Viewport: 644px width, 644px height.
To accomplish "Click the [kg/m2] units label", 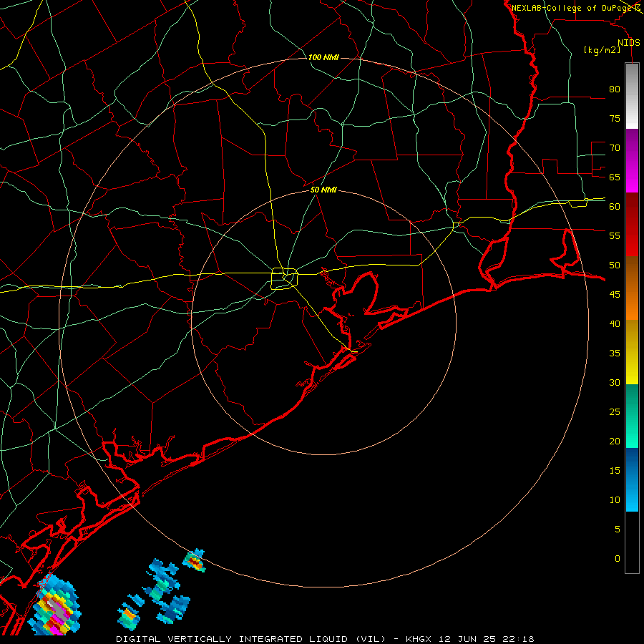I will tap(602, 50).
